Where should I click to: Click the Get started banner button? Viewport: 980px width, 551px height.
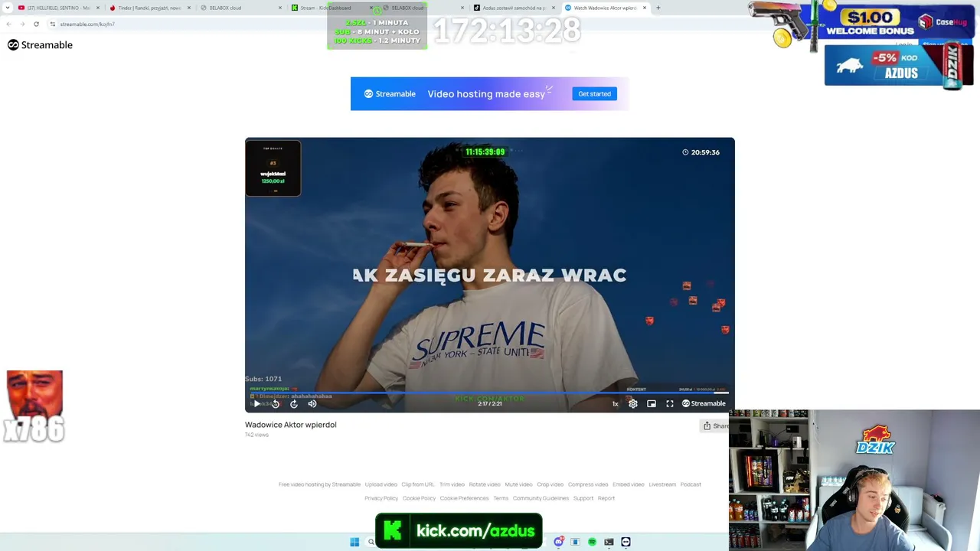pyautogui.click(x=594, y=94)
